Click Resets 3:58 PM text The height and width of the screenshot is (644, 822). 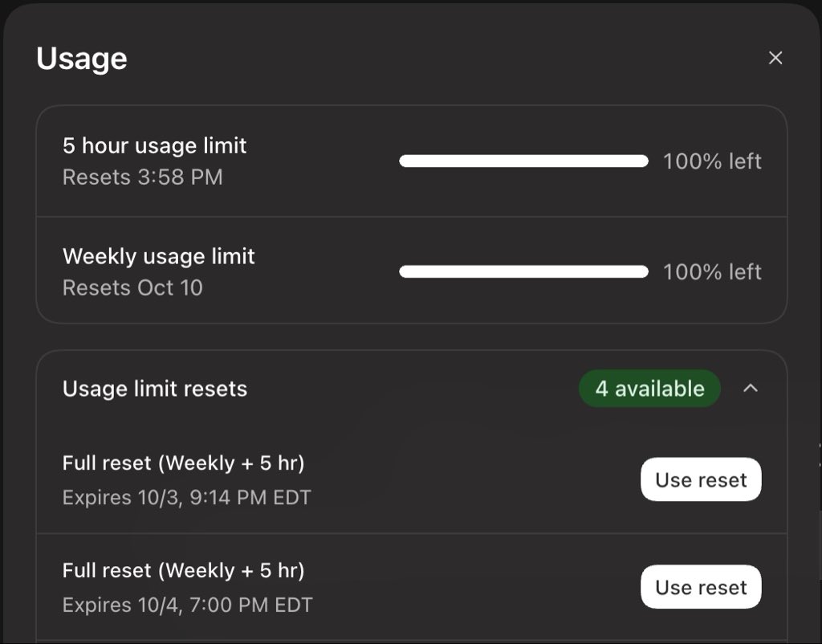tap(143, 177)
